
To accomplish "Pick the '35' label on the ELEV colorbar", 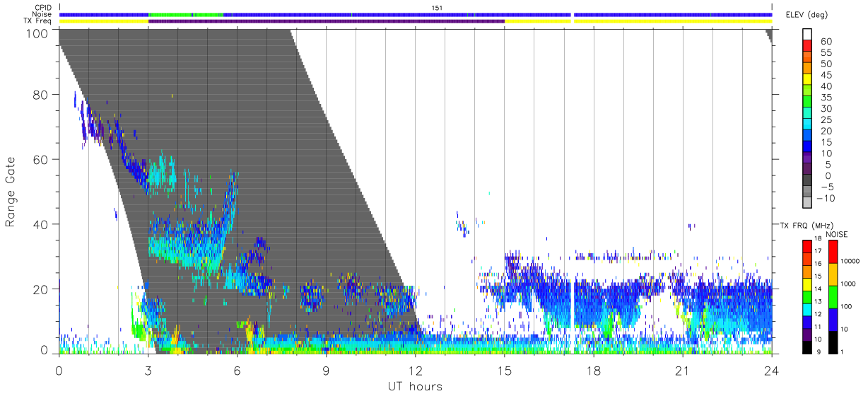I will coord(826,98).
